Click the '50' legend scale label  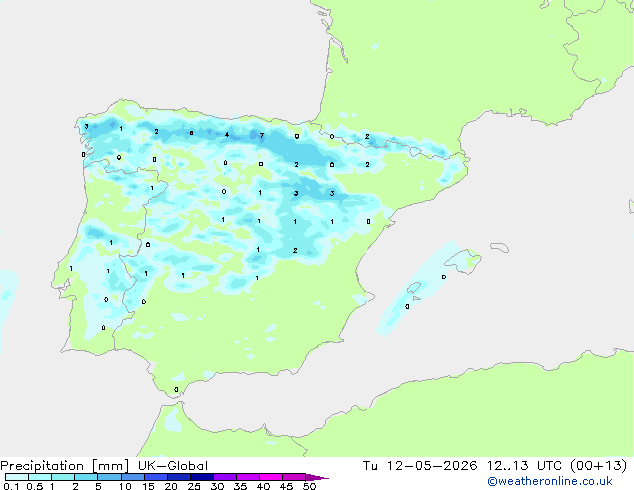(309, 486)
